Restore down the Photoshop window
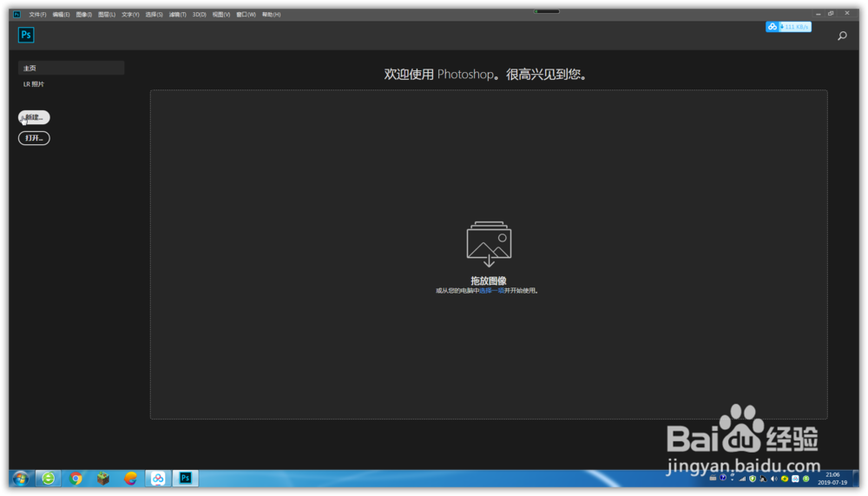 [x=831, y=13]
